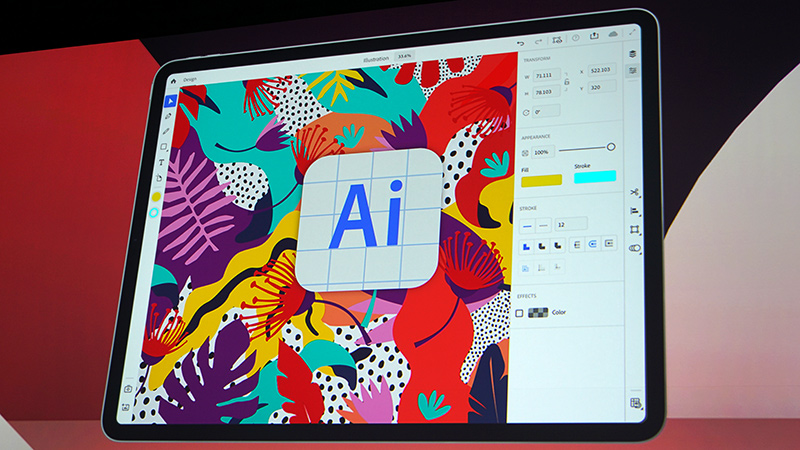Open the document zoom percentage dropdown
This screenshot has width=800, height=450.
[x=405, y=56]
